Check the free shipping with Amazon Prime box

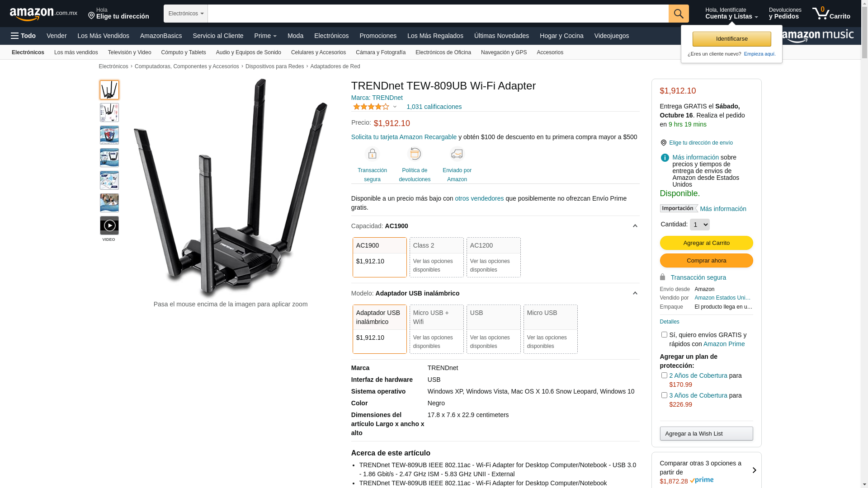[x=664, y=335]
